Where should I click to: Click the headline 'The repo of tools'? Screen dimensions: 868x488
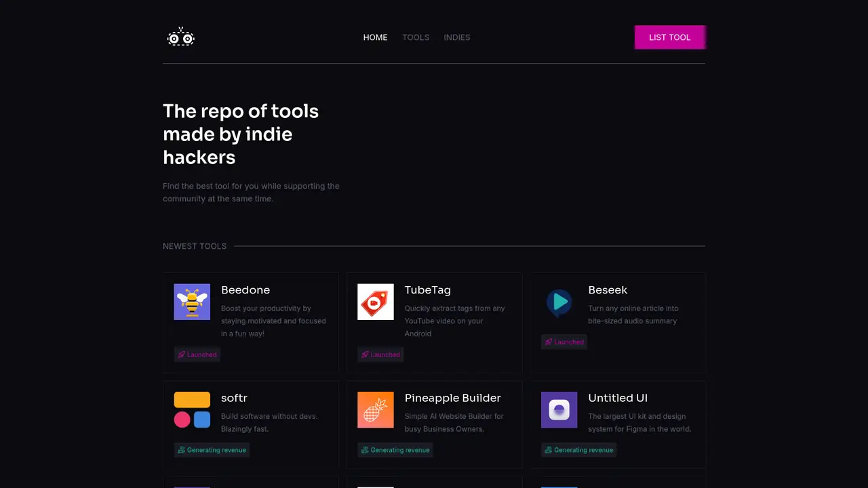[x=241, y=134]
